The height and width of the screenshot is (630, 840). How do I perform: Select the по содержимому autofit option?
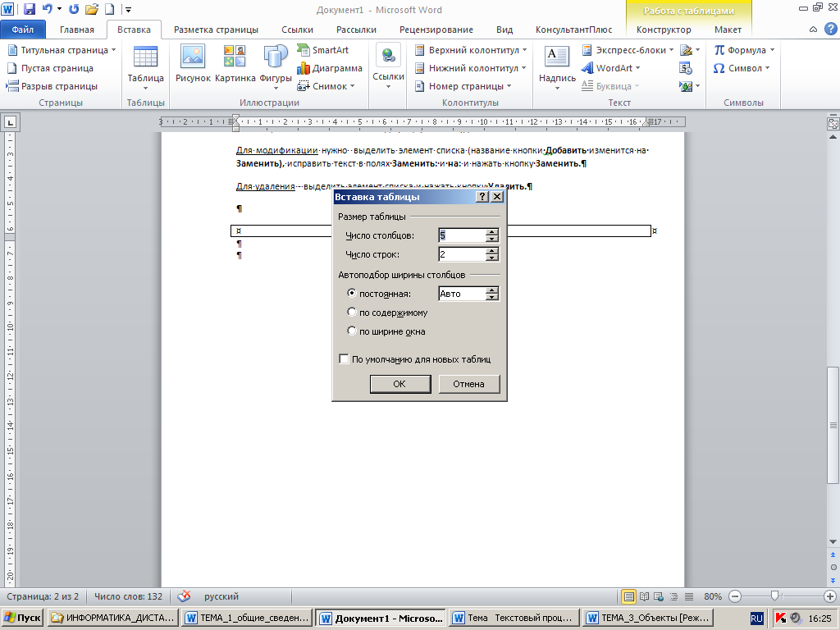coord(387,313)
